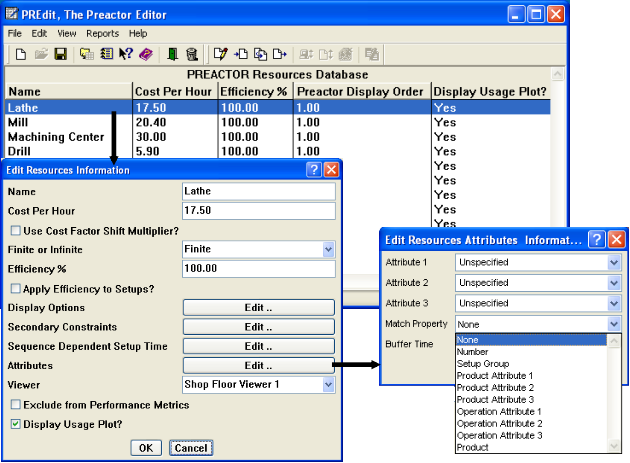Click the main table scroll-up arrow
The height and width of the screenshot is (463, 630).
point(558,74)
